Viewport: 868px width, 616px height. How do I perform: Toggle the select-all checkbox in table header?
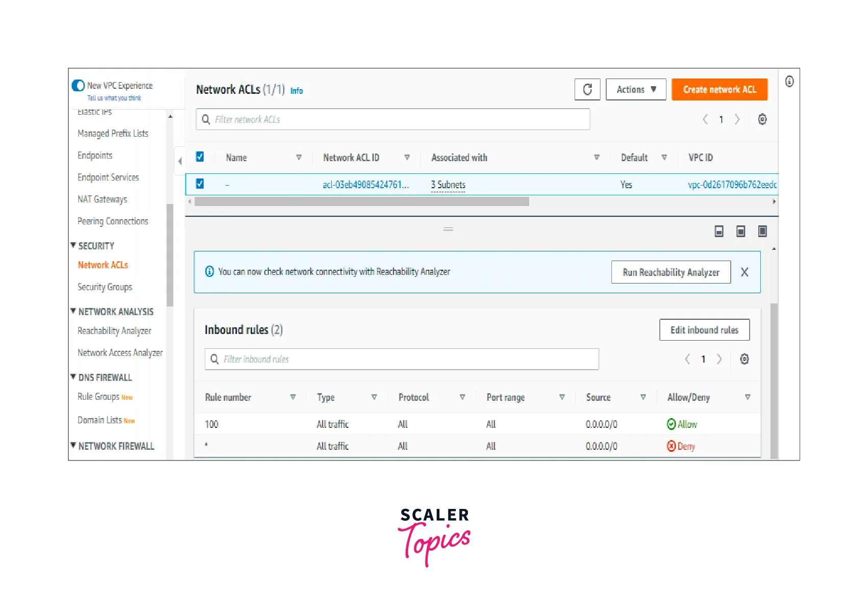200,157
